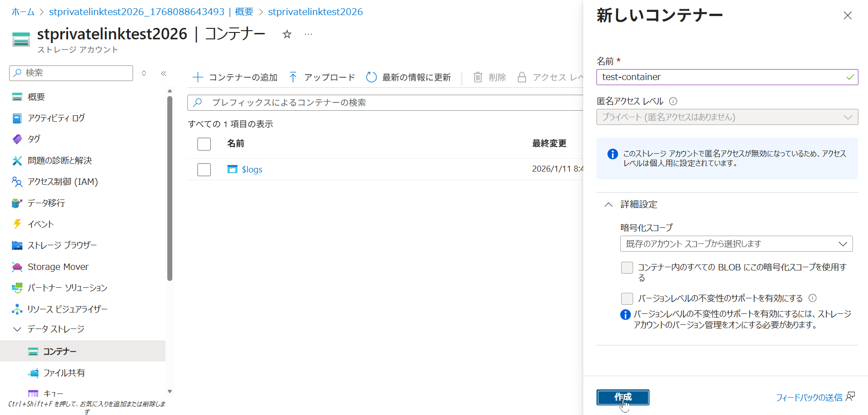Image resolution: width=868 pixels, height=415 pixels.
Task: Click the コンテナーの追加 plus icon
Action: pos(197,77)
